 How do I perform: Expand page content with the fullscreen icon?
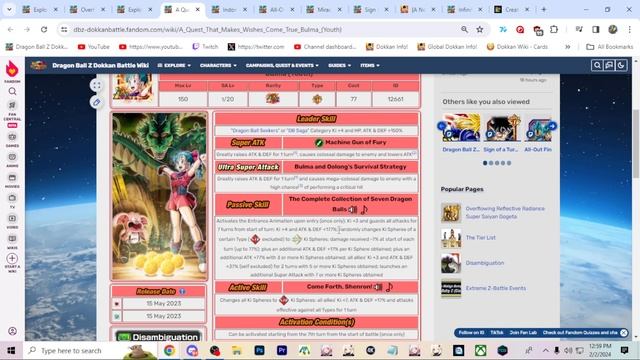click(x=96, y=85)
